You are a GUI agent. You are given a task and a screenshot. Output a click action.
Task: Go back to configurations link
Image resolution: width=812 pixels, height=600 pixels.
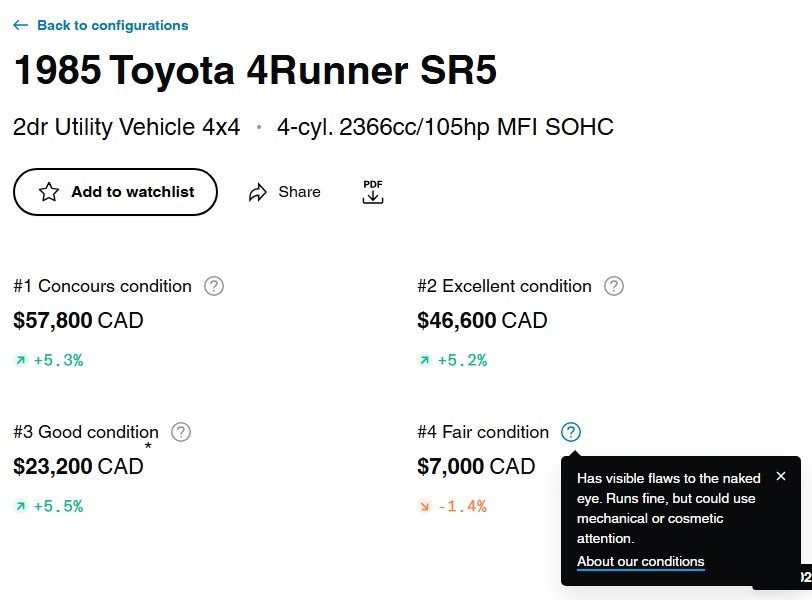pos(112,25)
